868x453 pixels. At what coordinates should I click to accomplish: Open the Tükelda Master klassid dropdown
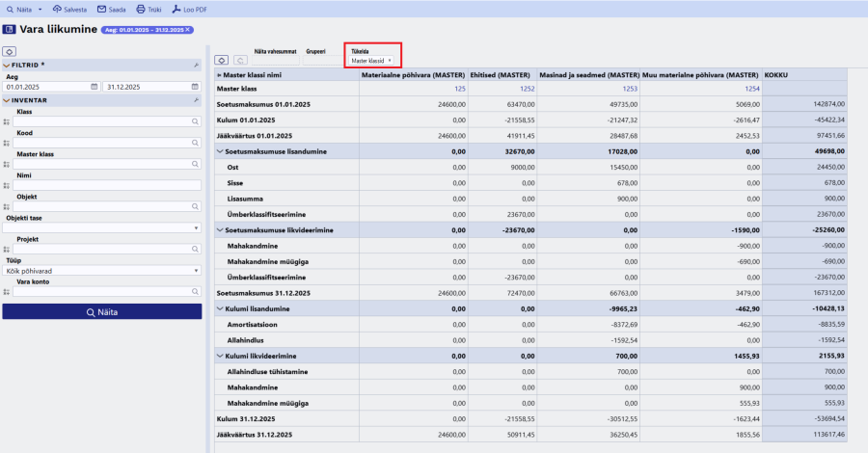coord(371,61)
